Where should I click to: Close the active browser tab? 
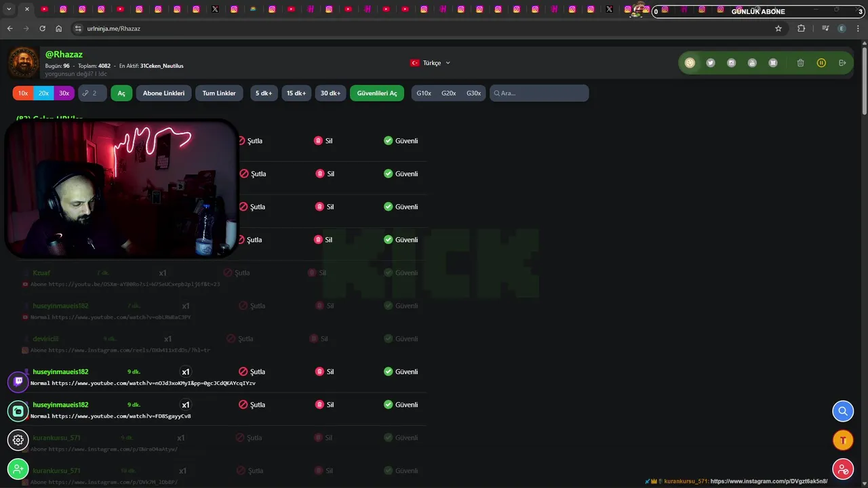[x=26, y=9]
